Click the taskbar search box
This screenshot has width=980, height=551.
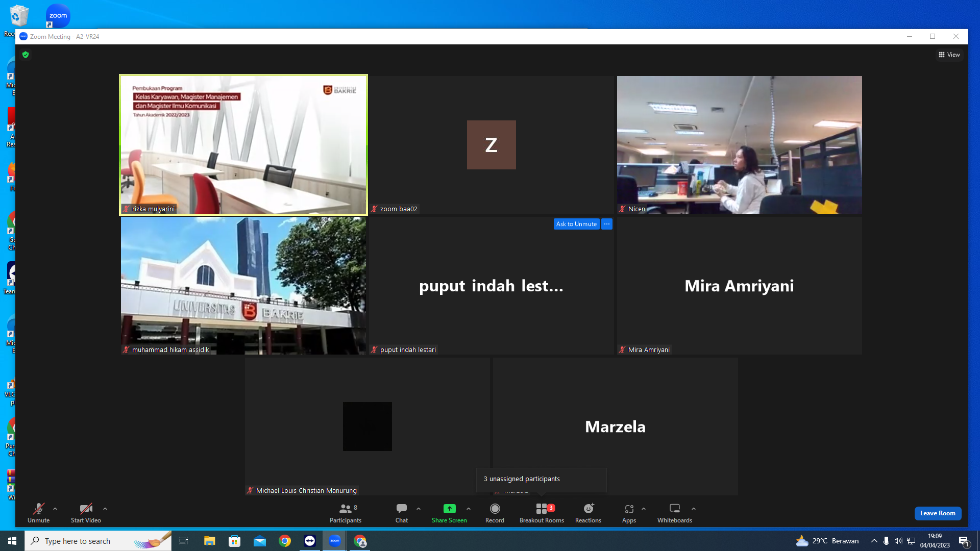coord(98,541)
